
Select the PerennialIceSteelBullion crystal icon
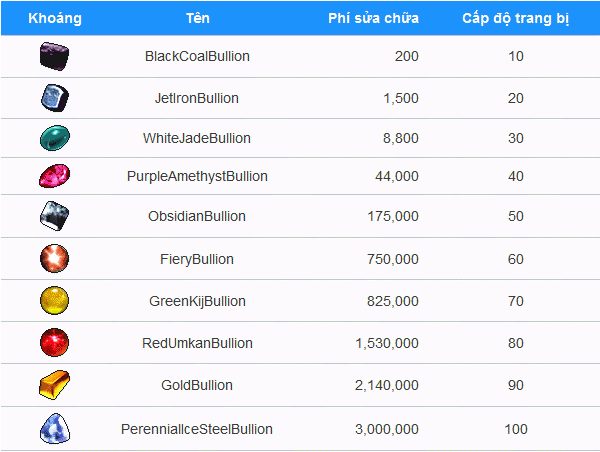(x=55, y=429)
